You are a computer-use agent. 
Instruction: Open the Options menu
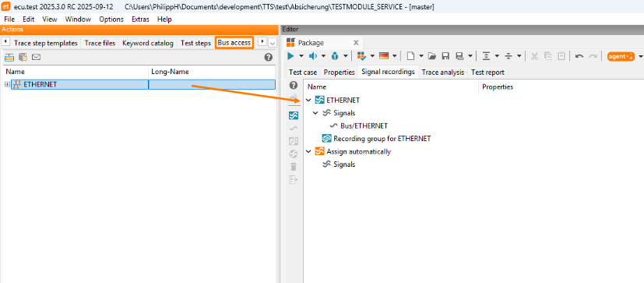click(111, 19)
